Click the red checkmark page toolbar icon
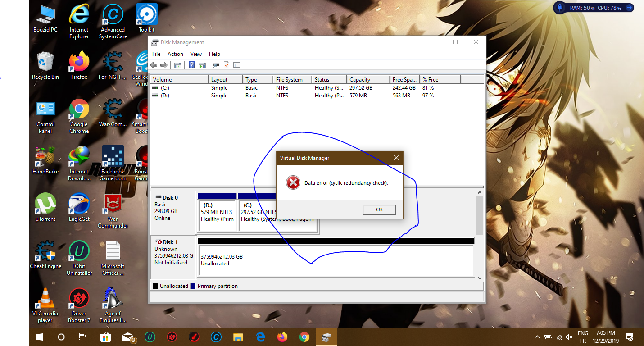This screenshot has height=346, width=644. click(x=227, y=65)
